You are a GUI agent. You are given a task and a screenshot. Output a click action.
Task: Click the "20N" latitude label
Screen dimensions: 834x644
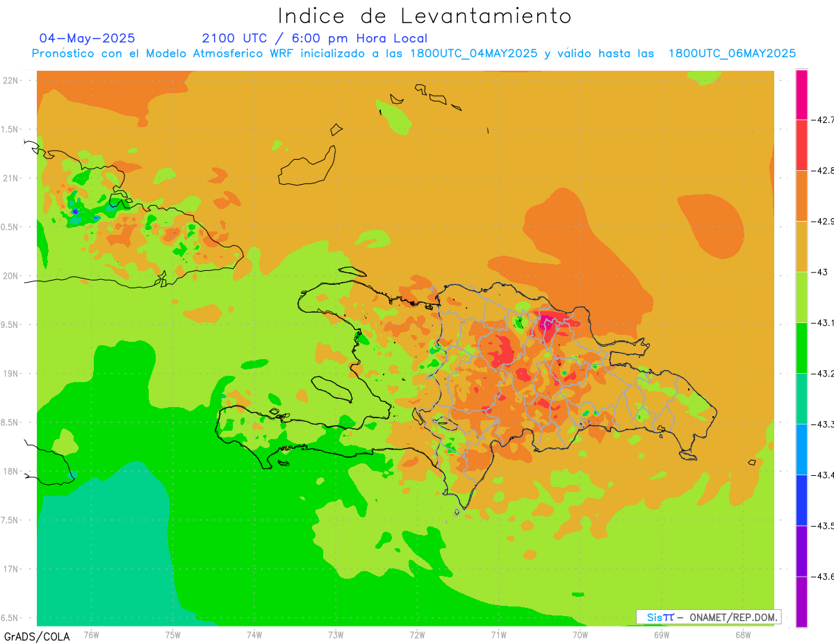12,276
